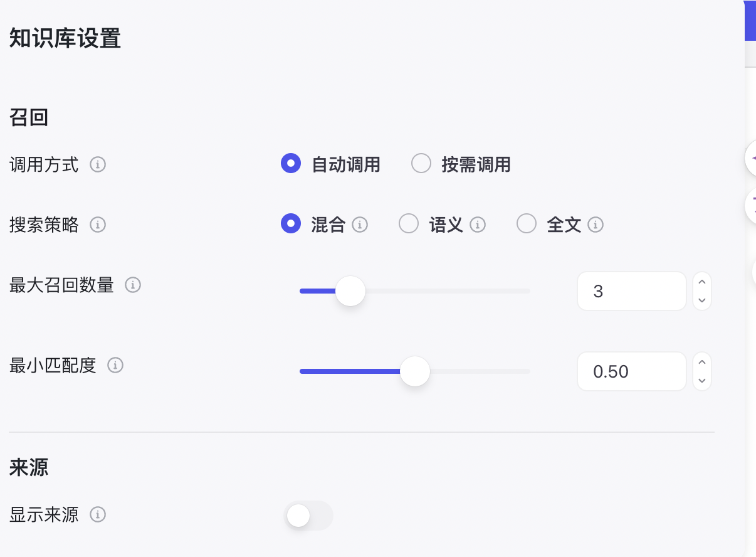Click info icon beside 最小匹配度
This screenshot has width=756, height=557.
pyautogui.click(x=115, y=365)
